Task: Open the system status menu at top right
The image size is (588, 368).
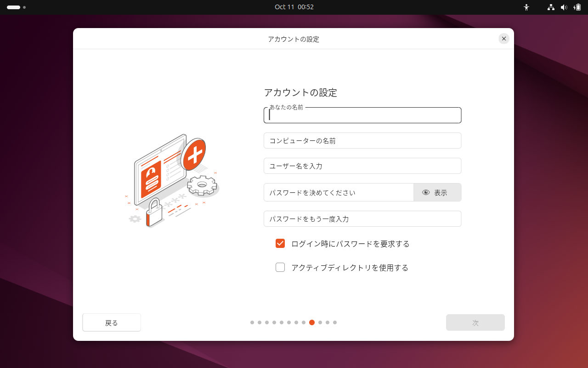Action: coord(564,7)
